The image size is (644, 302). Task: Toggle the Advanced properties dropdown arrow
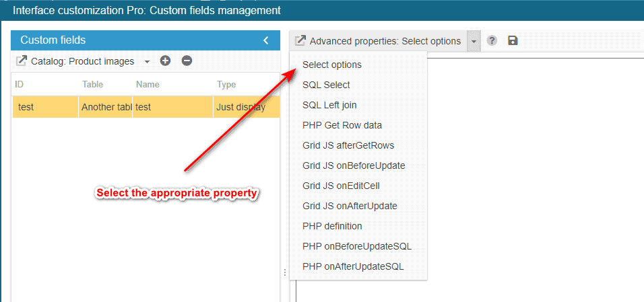pyautogui.click(x=474, y=41)
